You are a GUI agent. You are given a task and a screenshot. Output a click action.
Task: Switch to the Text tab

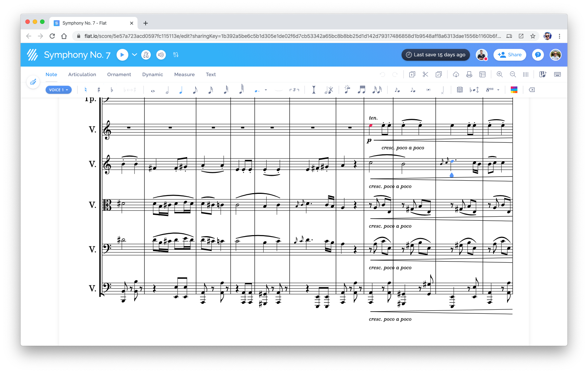coord(211,74)
